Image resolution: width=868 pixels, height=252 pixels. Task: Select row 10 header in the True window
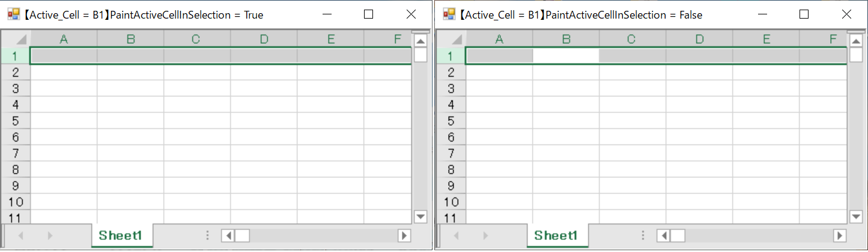click(x=16, y=202)
